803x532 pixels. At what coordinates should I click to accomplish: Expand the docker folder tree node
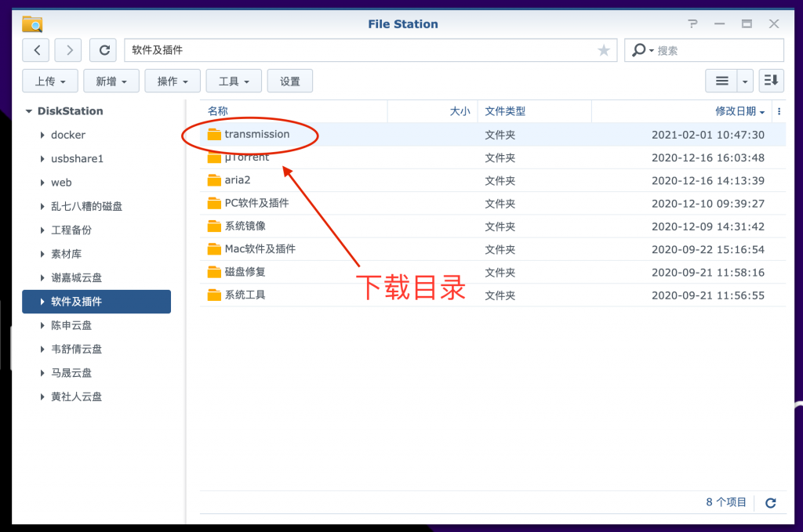[42, 135]
